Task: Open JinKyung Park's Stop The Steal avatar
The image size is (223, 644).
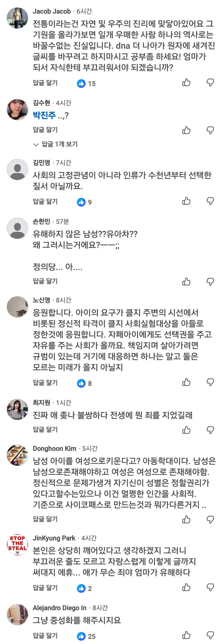Action: pyautogui.click(x=17, y=545)
